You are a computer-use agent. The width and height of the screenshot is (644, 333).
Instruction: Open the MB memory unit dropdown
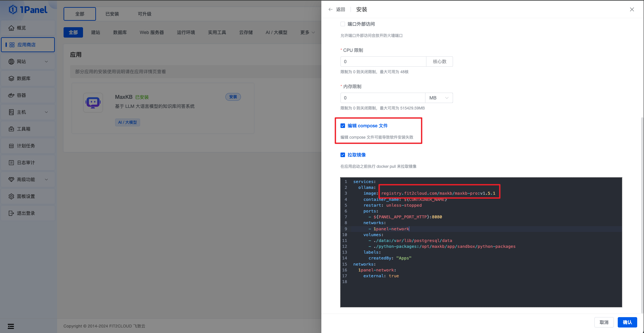click(439, 98)
